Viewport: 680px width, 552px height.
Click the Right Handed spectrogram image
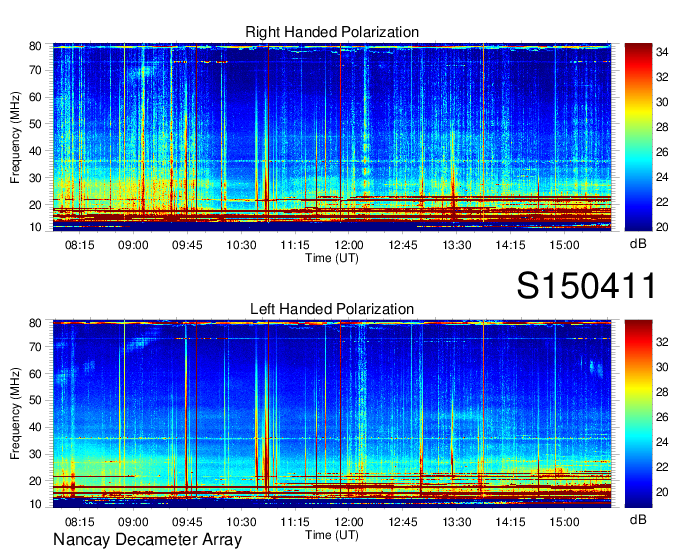[x=332, y=137]
